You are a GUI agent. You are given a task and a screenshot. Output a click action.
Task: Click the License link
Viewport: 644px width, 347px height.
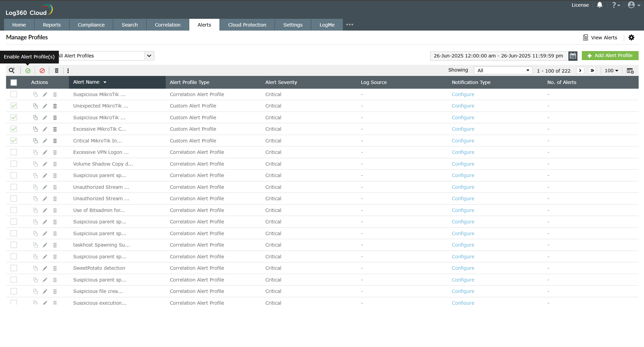click(580, 5)
